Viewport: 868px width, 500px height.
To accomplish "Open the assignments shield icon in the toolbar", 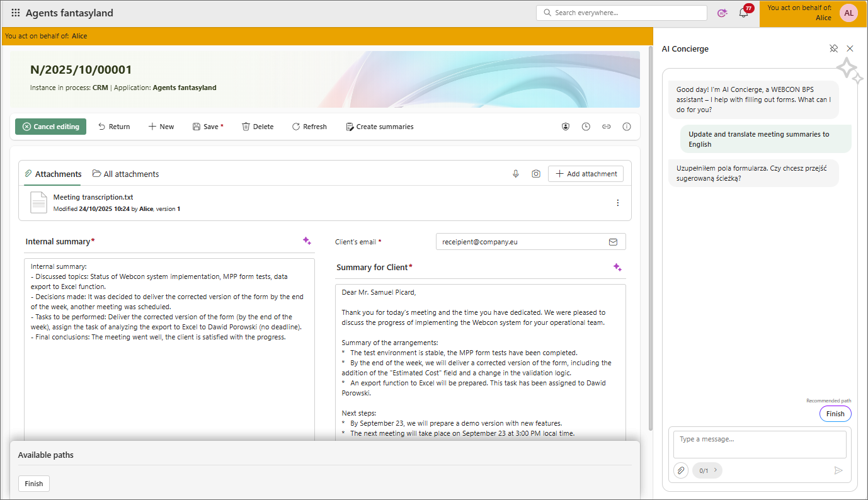I will click(x=565, y=126).
